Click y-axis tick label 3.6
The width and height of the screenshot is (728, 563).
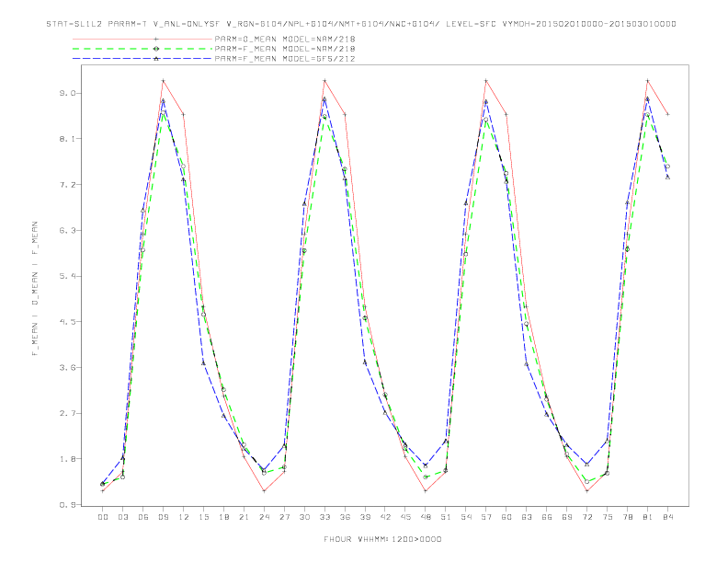tap(67, 367)
